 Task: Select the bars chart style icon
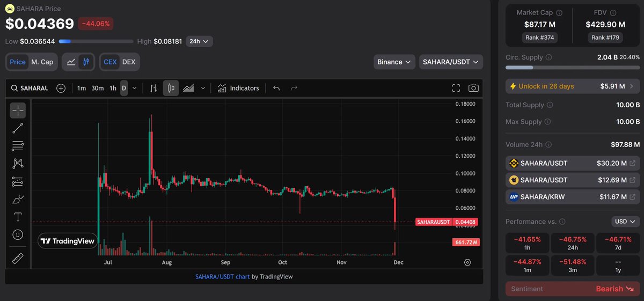153,88
